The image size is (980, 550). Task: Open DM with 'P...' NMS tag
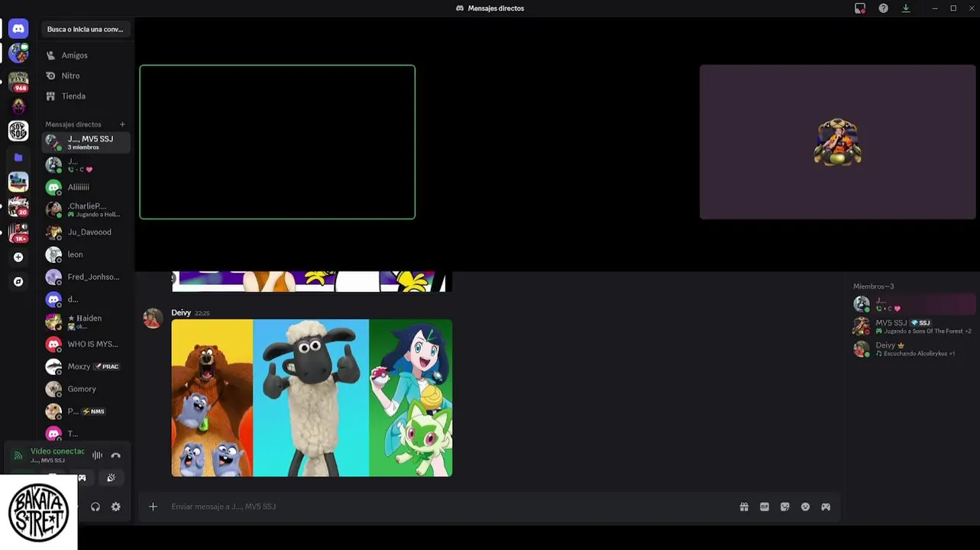86,411
